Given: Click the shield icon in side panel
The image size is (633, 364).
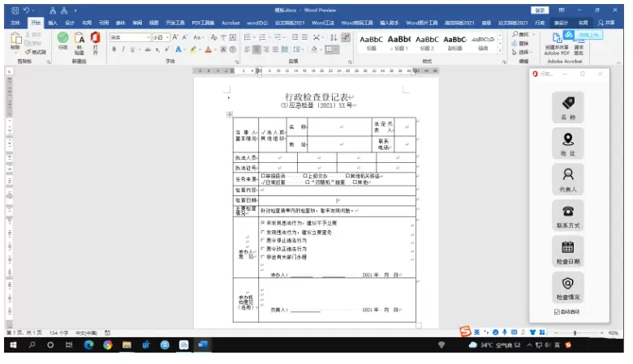Looking at the screenshot, I should pos(568,283).
